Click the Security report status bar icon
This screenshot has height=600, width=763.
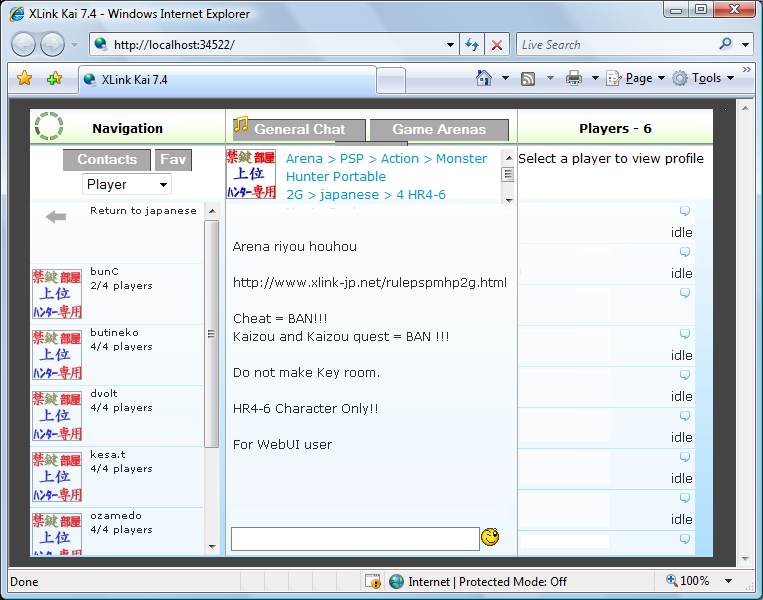click(373, 581)
